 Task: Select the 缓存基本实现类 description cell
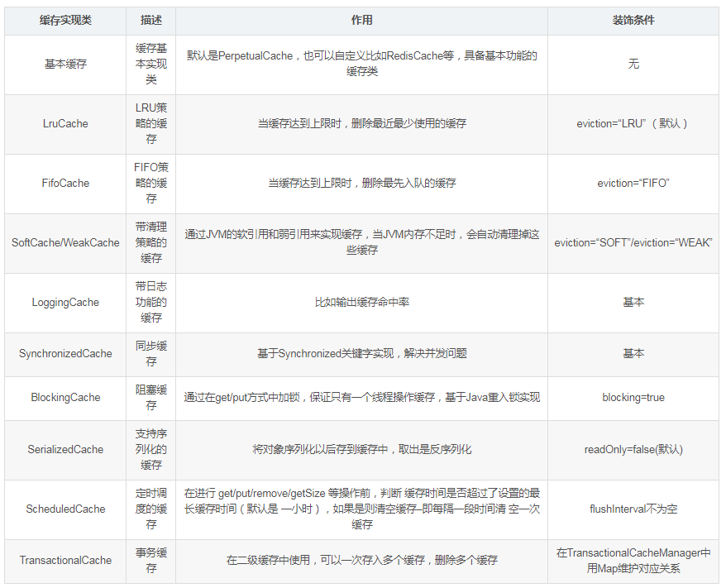point(151,65)
